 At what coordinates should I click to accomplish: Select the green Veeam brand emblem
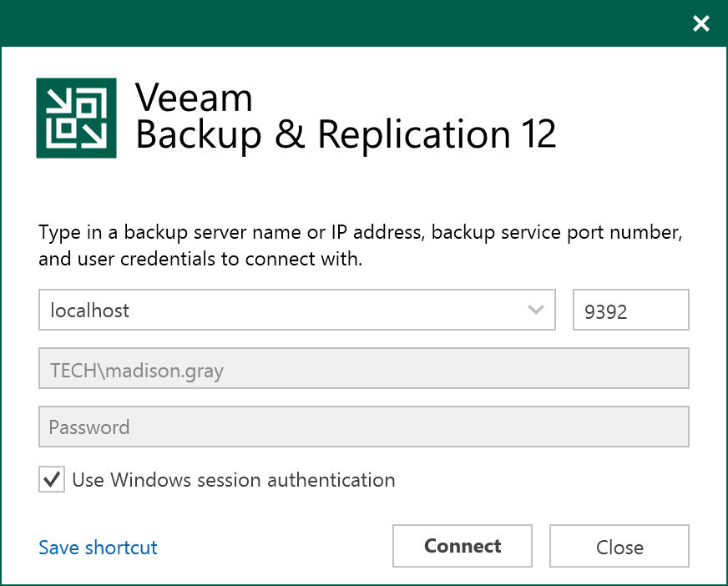point(75,117)
